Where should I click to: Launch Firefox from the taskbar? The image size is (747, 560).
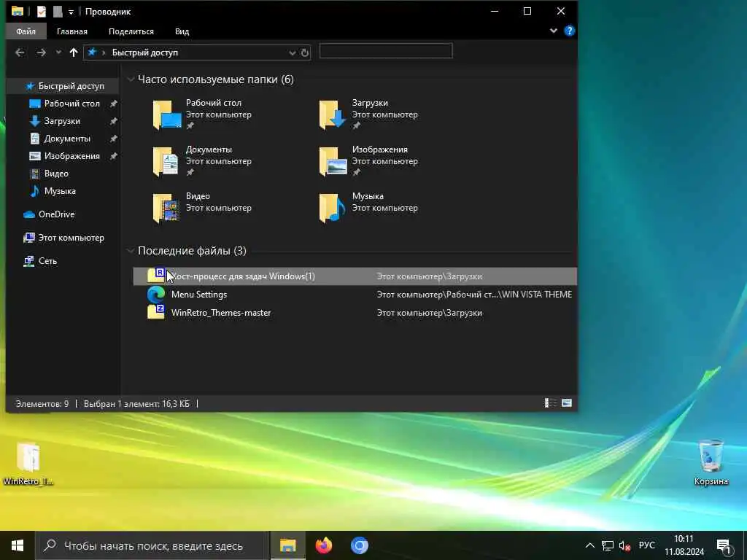click(323, 545)
